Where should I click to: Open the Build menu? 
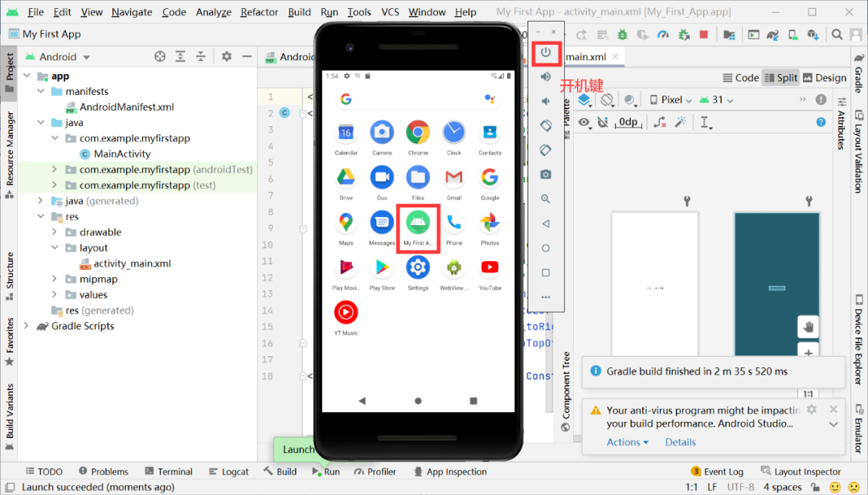point(299,11)
